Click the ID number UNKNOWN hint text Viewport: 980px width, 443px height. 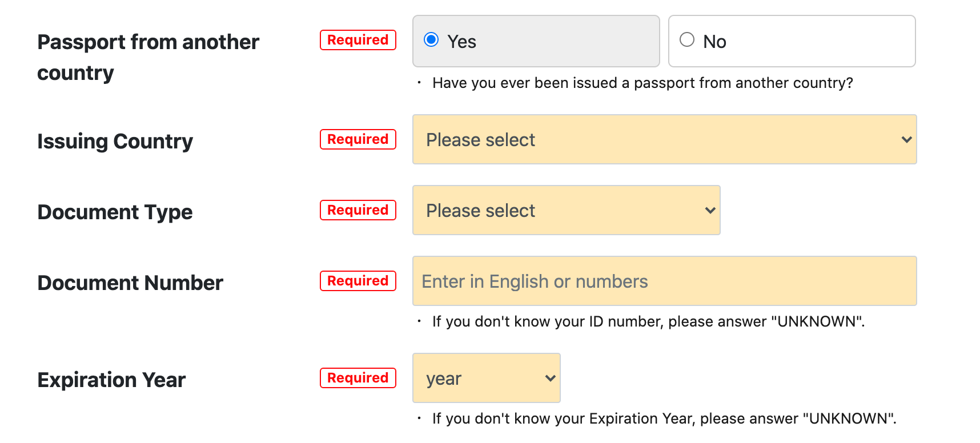click(x=648, y=322)
